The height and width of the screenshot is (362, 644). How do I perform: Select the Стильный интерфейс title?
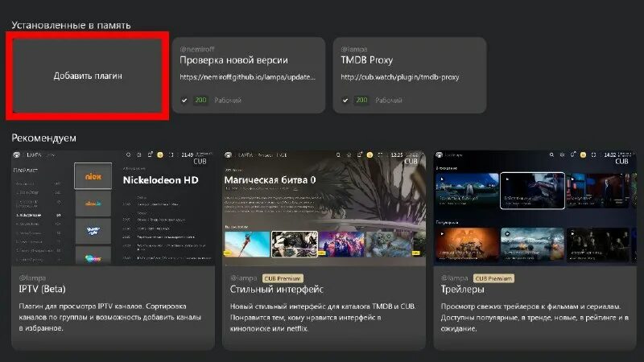point(276,290)
